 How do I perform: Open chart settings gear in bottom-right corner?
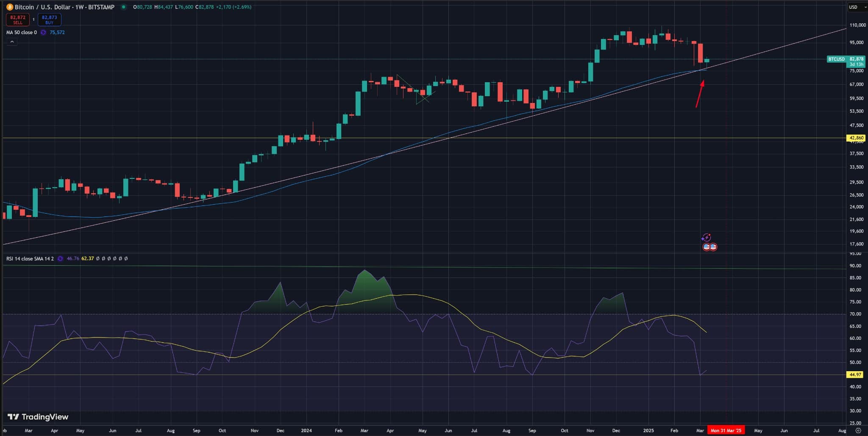pos(858,430)
